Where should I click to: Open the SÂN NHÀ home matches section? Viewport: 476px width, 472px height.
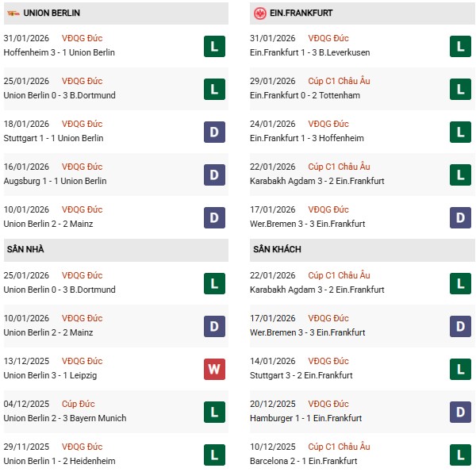pos(24,249)
